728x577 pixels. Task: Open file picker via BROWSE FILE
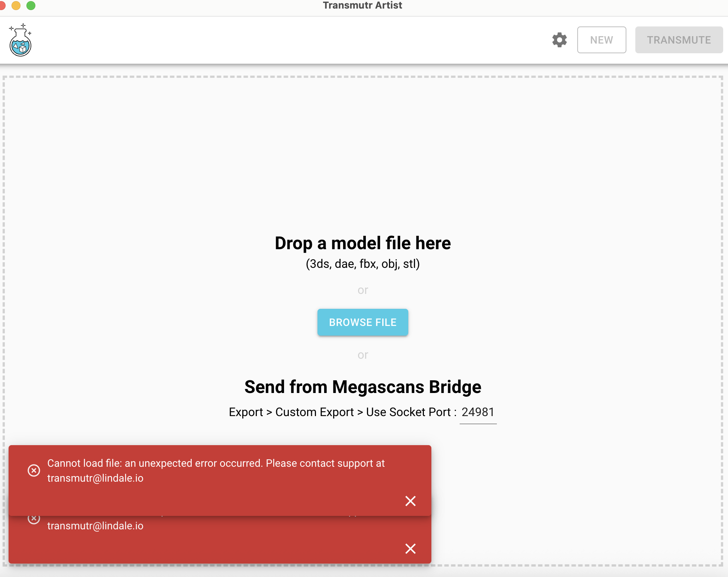[363, 322]
